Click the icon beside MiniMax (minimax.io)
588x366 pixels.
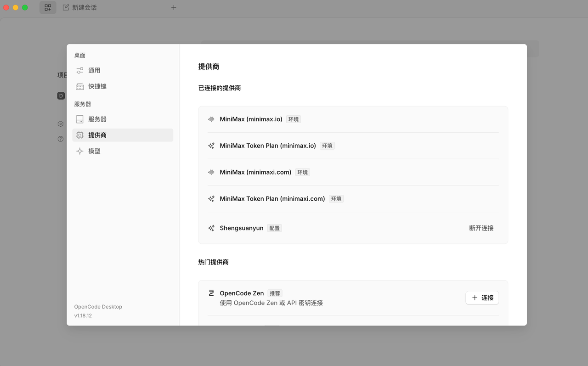tap(211, 119)
